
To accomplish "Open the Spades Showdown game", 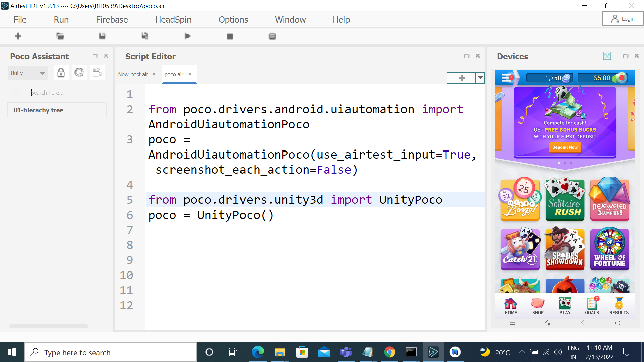I will pos(565,249).
